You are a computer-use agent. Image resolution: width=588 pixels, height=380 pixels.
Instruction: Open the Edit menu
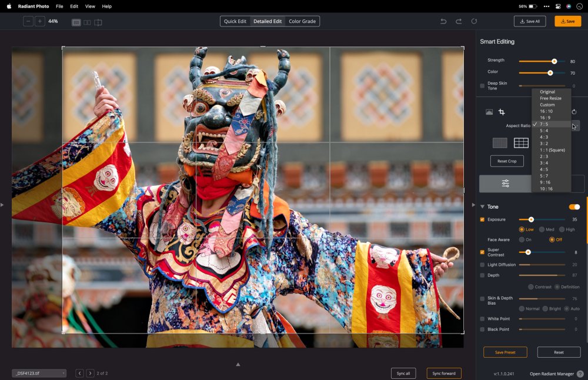pyautogui.click(x=74, y=6)
